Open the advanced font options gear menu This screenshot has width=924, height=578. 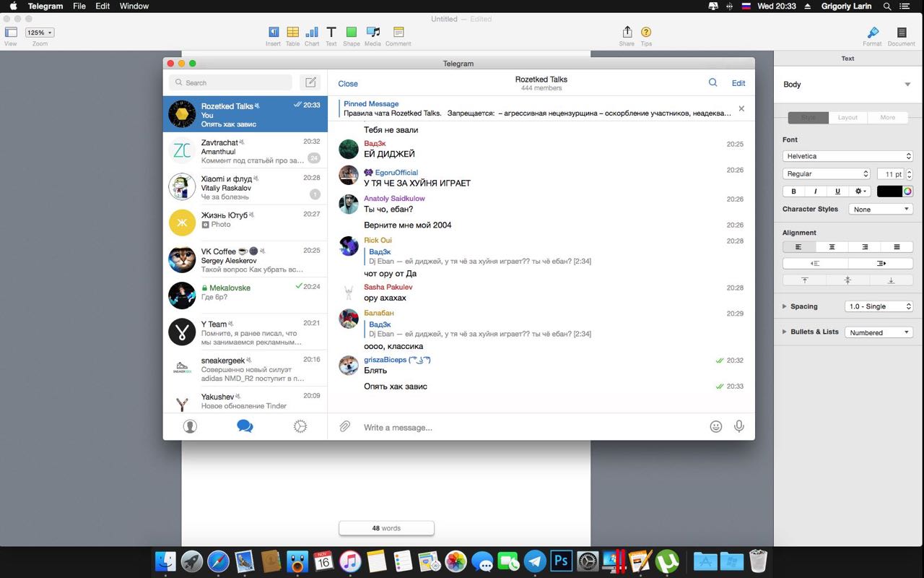(x=860, y=191)
